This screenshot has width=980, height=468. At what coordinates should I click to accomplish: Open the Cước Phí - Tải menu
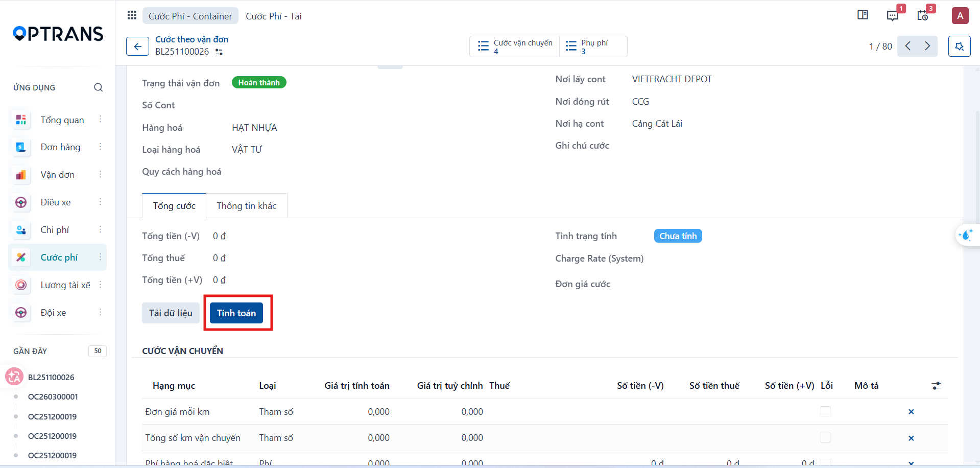(274, 16)
